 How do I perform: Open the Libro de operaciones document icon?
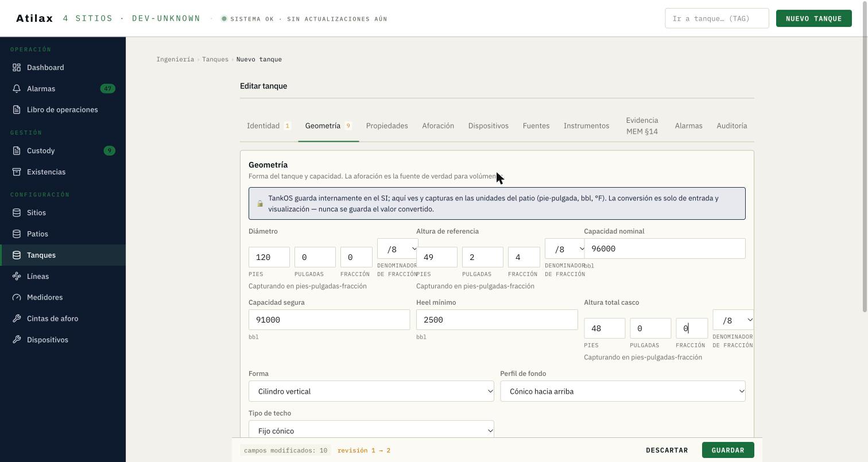[x=17, y=110]
